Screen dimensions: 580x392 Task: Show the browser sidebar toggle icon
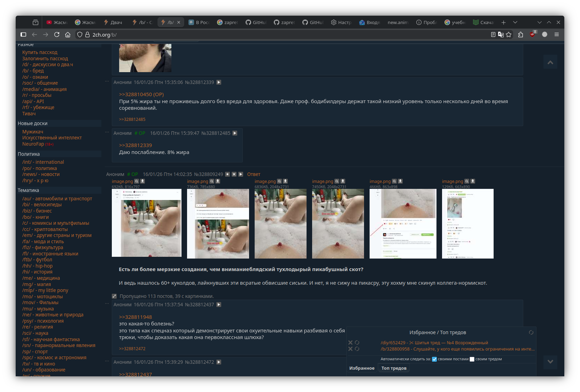tap(23, 34)
